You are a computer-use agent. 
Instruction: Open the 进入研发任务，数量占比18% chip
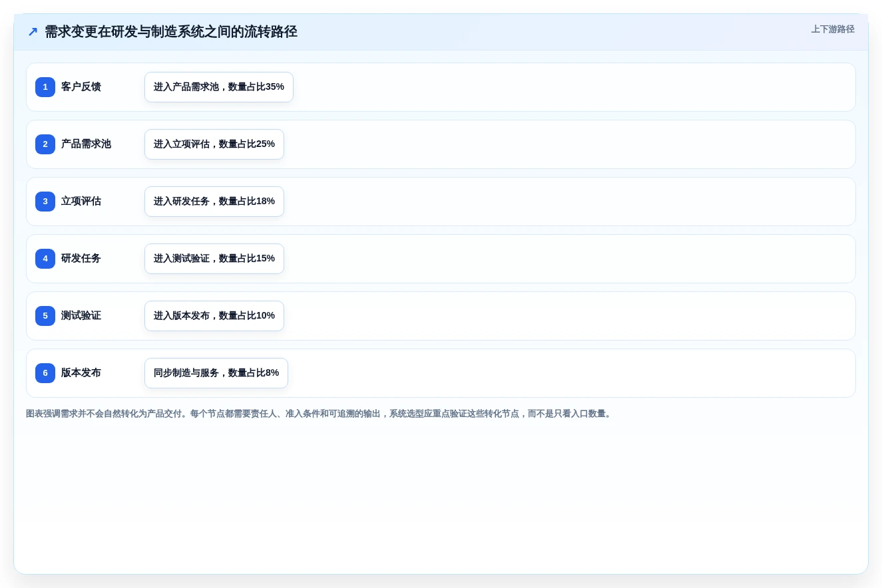tap(214, 202)
